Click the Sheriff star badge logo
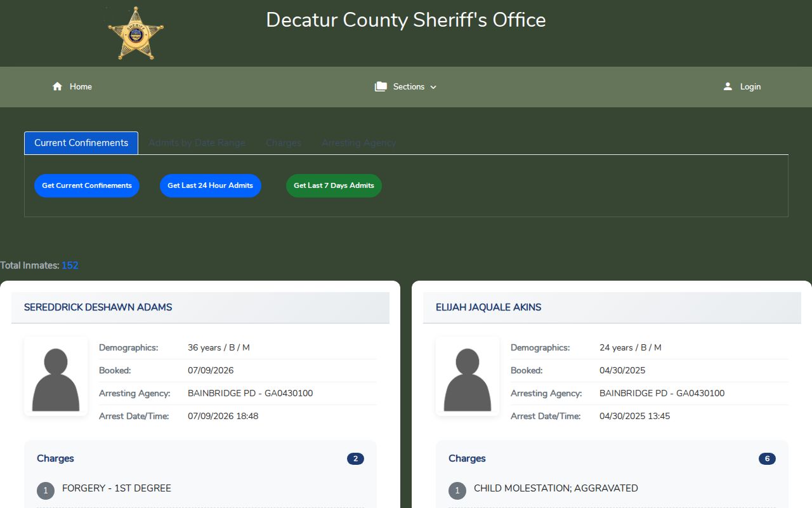The width and height of the screenshot is (812, 508). (x=135, y=33)
